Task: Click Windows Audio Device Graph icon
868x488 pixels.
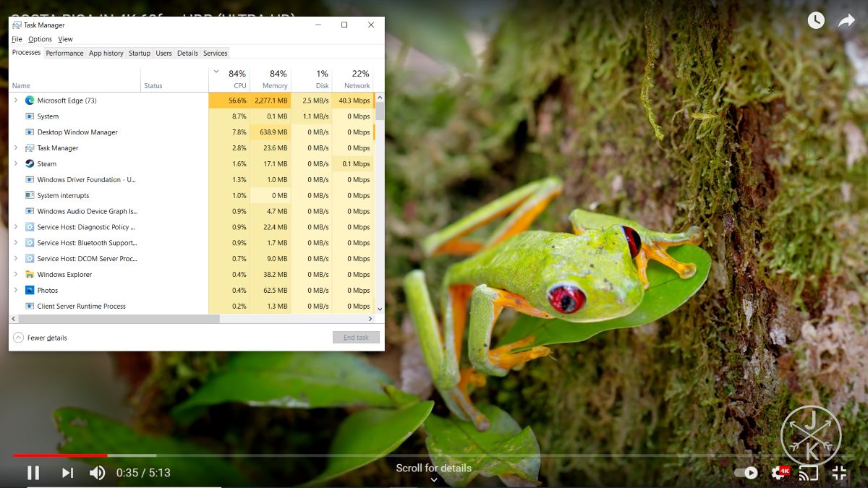Action: click(30, 211)
